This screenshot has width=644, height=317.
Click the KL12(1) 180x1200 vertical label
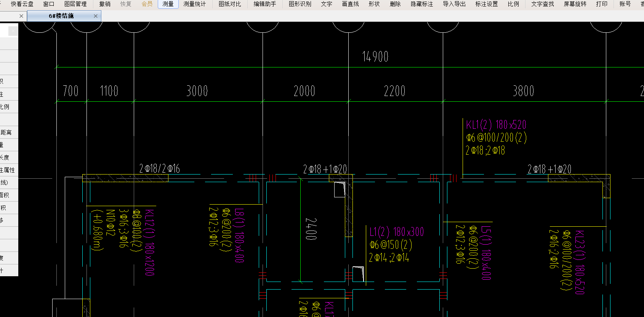point(150,242)
